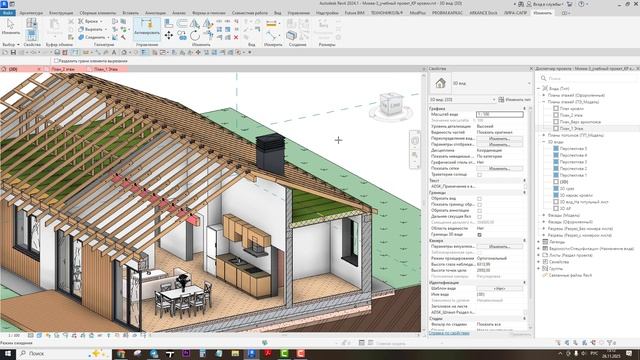Click the Cut (Вырезать) geometry tool
The width and height of the screenshot is (640, 360).
[x=91, y=29]
